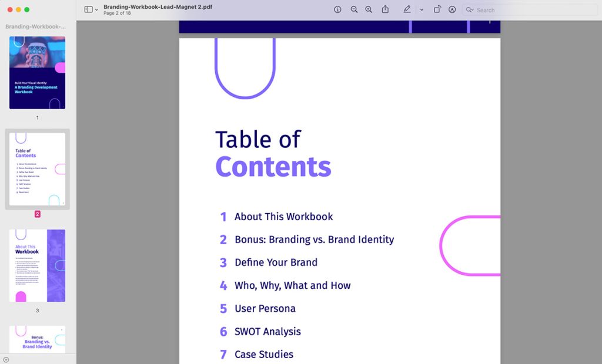
Task: Share the PDF via the Share icon
Action: coord(385,10)
